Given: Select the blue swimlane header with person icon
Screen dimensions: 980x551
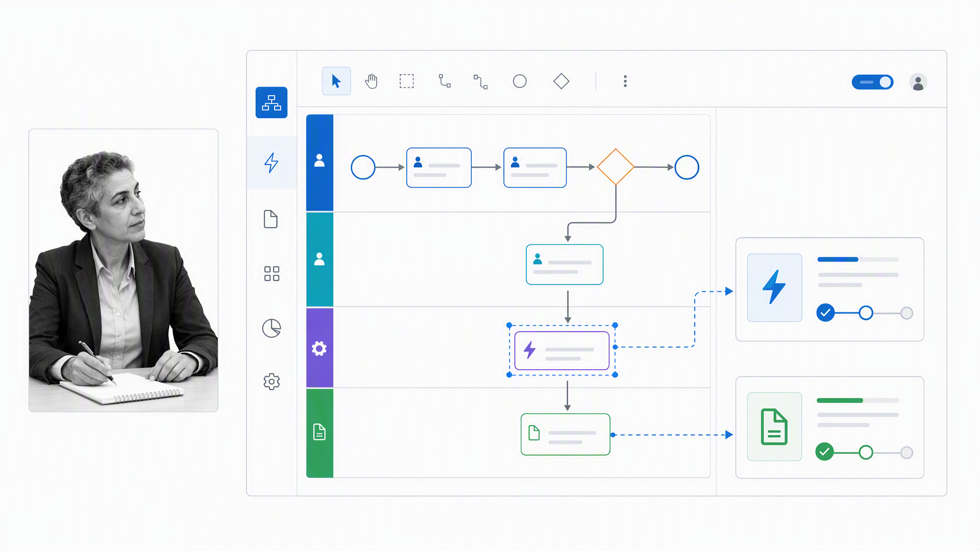Looking at the screenshot, I should point(320,163).
